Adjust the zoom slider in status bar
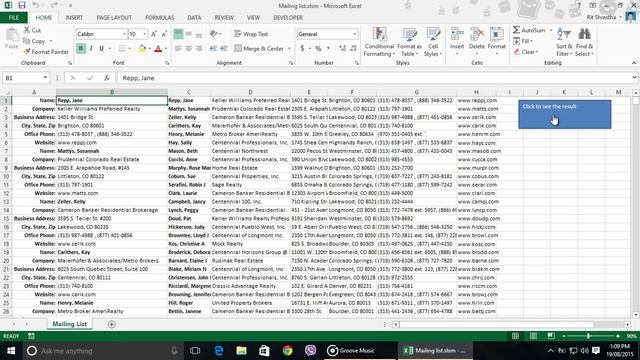 589,336
